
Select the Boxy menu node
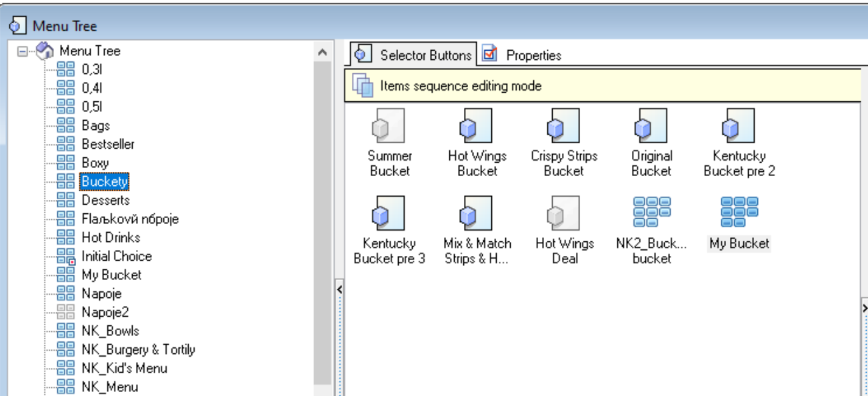coord(95,162)
